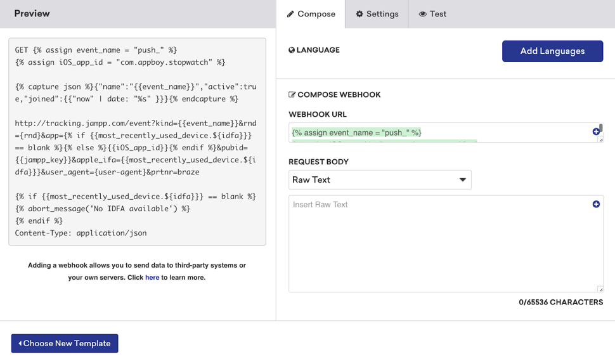
Task: Click 'Content-Type: application/json' line in preview
Action: pyautogui.click(x=81, y=233)
